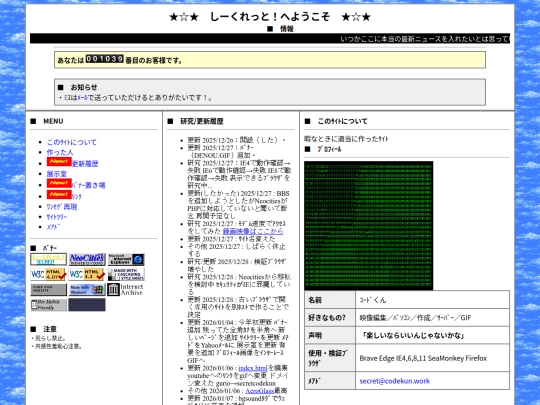The width and height of the screenshot is (540, 405).
Task: Click the 声明 row header
Action: [330, 335]
